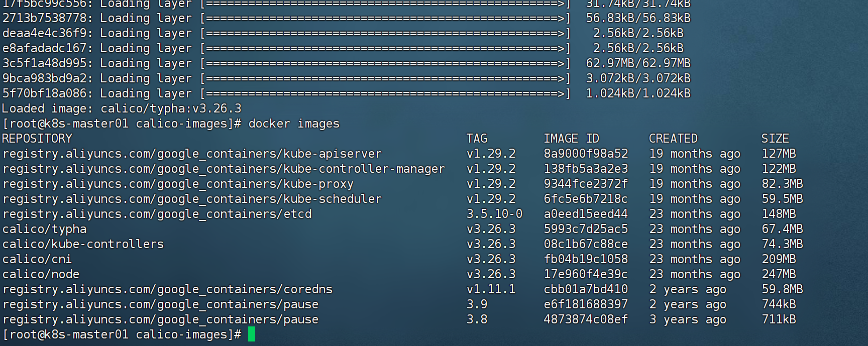Select the calico/cni repository name
868x346 pixels.
tap(37, 259)
